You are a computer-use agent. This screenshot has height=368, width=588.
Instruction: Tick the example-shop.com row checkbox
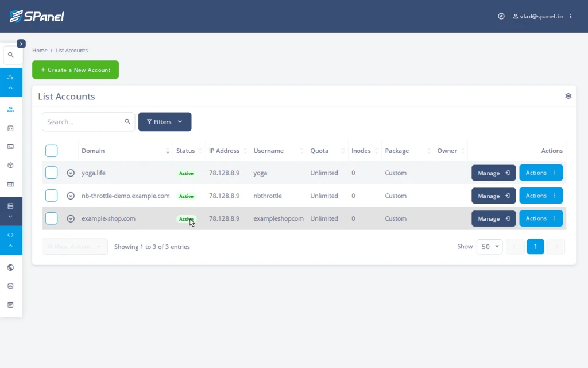(51, 218)
